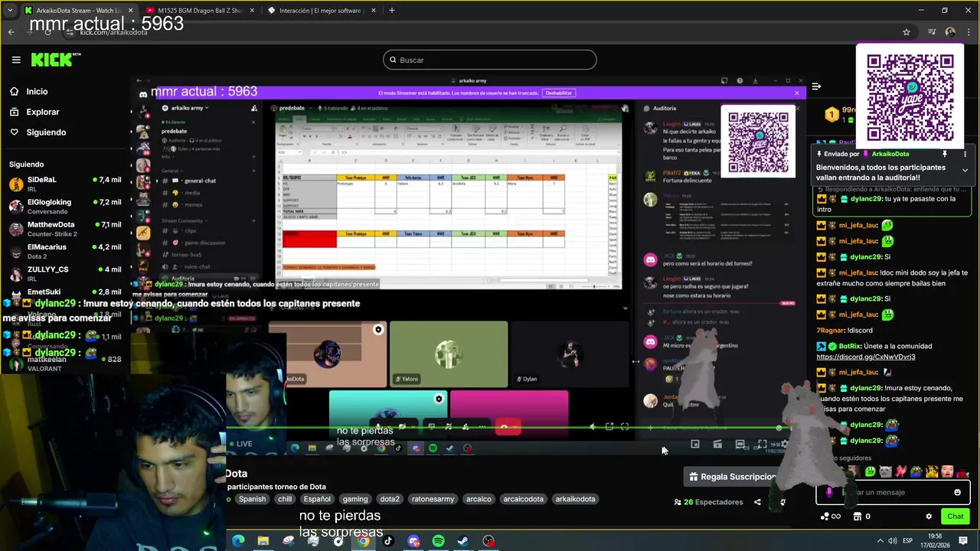
Task: Open File Explorer from taskbar
Action: 263,541
